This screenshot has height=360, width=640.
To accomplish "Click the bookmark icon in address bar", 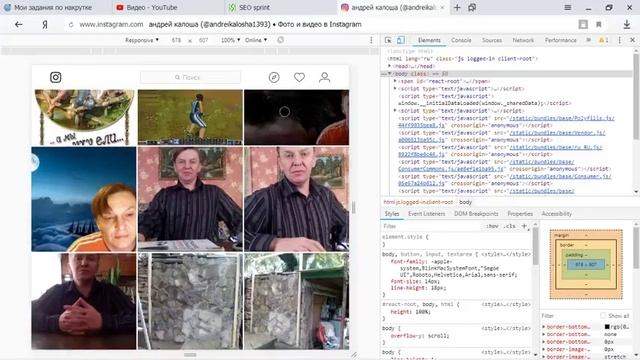I will [x=599, y=24].
